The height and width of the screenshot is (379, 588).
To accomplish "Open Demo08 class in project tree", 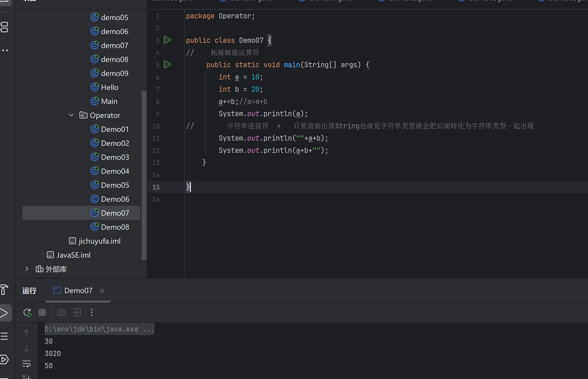I will 115,227.
